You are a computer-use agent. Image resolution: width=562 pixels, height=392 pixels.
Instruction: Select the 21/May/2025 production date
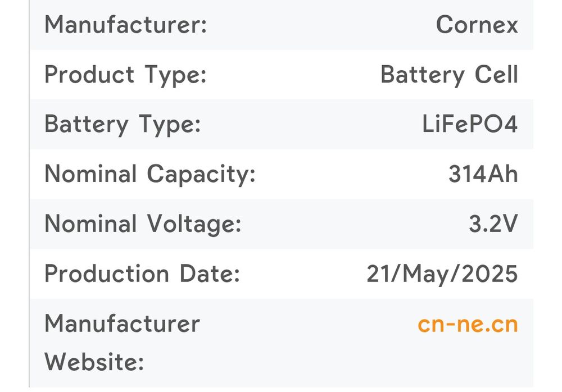pyautogui.click(x=442, y=274)
